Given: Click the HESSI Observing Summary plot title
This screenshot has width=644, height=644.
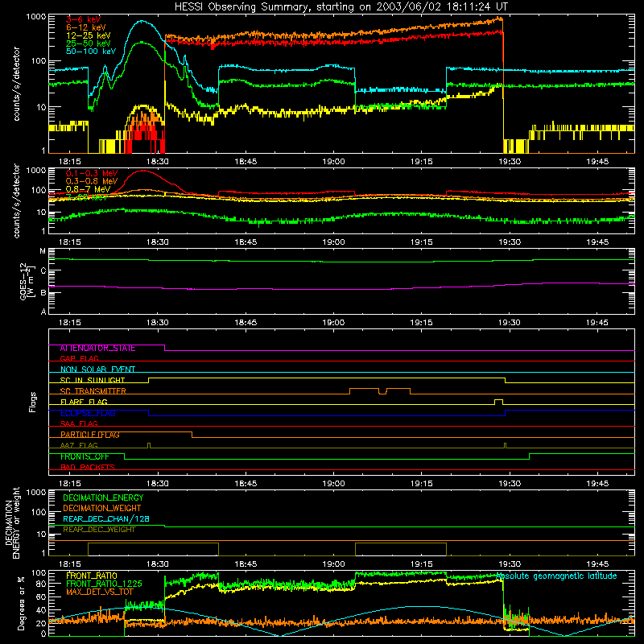Looking at the screenshot, I should tap(341, 7).
